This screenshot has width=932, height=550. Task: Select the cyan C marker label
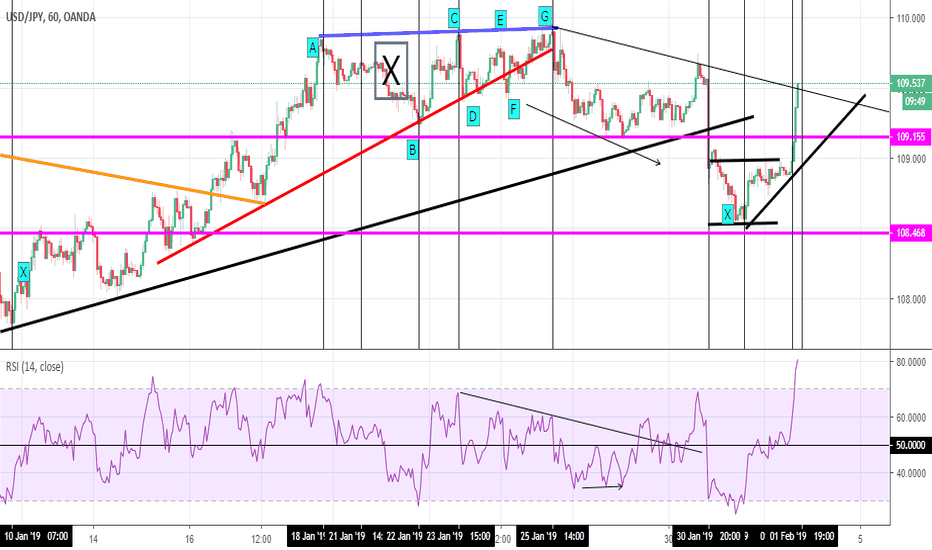454,18
